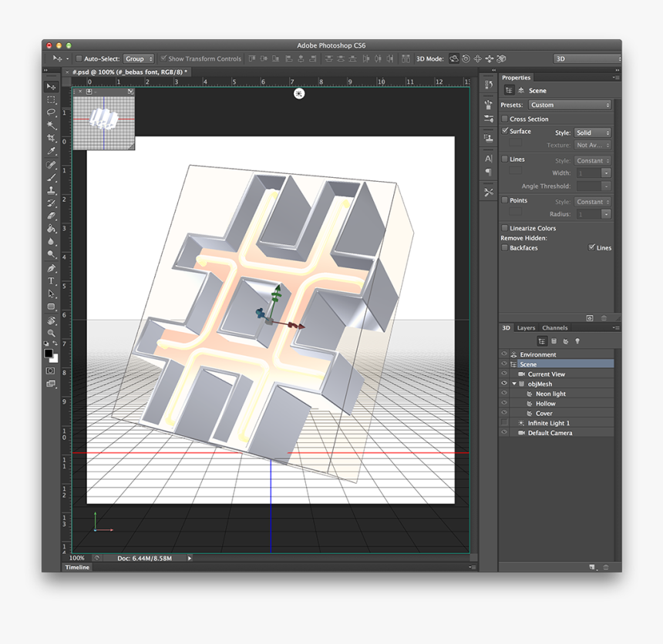Click the foreground color swatch
The height and width of the screenshot is (644, 663).
tap(48, 354)
